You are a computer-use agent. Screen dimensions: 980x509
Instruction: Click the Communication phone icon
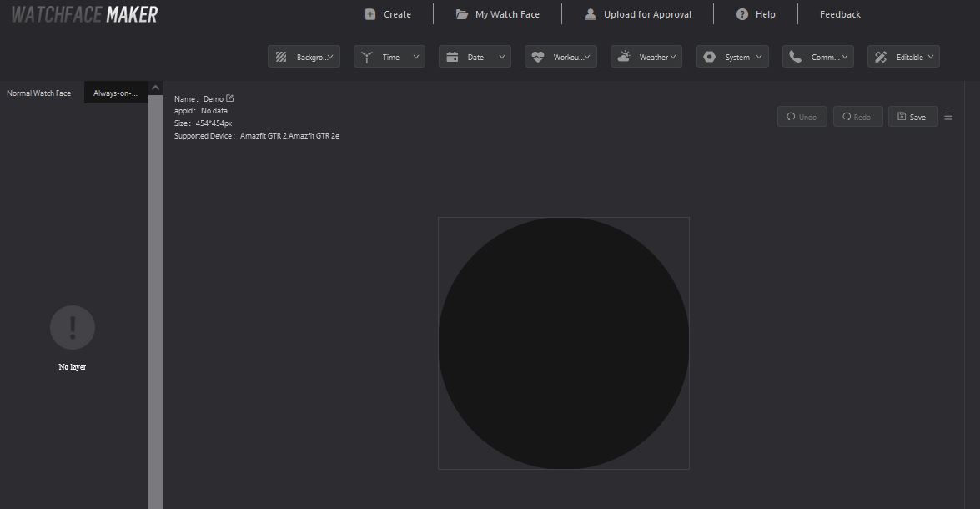point(795,57)
